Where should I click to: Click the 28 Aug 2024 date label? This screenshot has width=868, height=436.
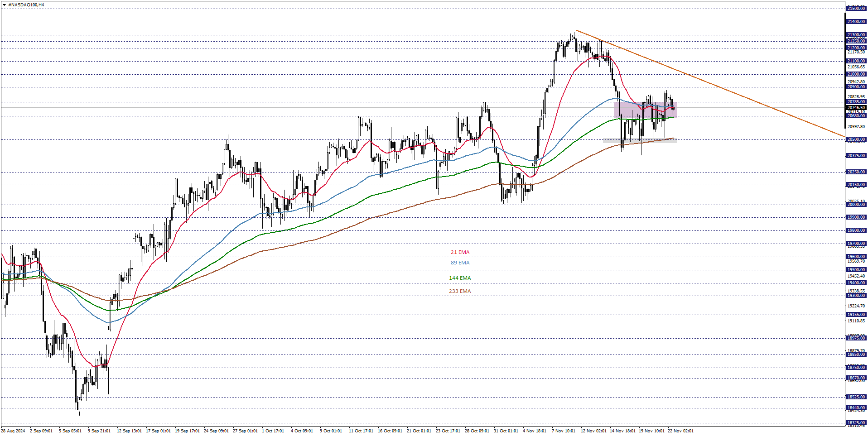pyautogui.click(x=13, y=431)
